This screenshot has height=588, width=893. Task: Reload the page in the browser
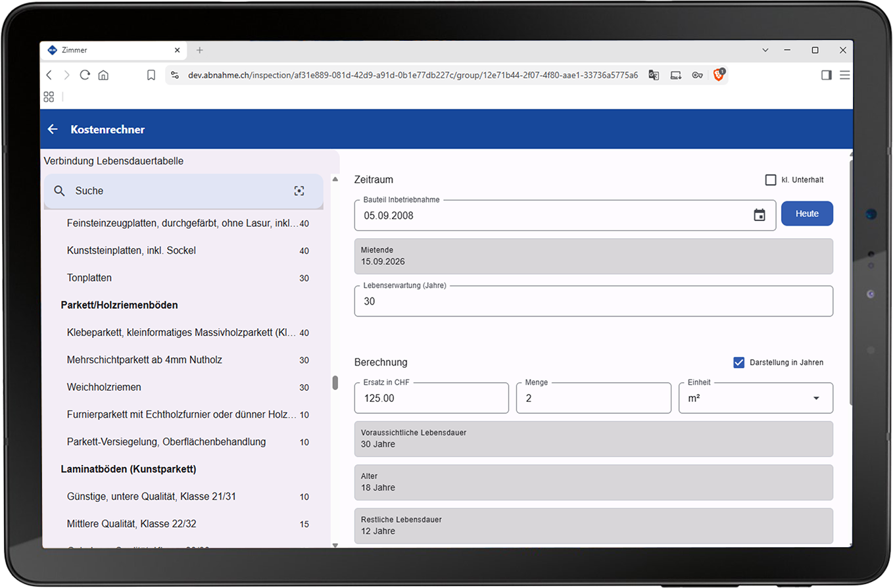point(85,75)
